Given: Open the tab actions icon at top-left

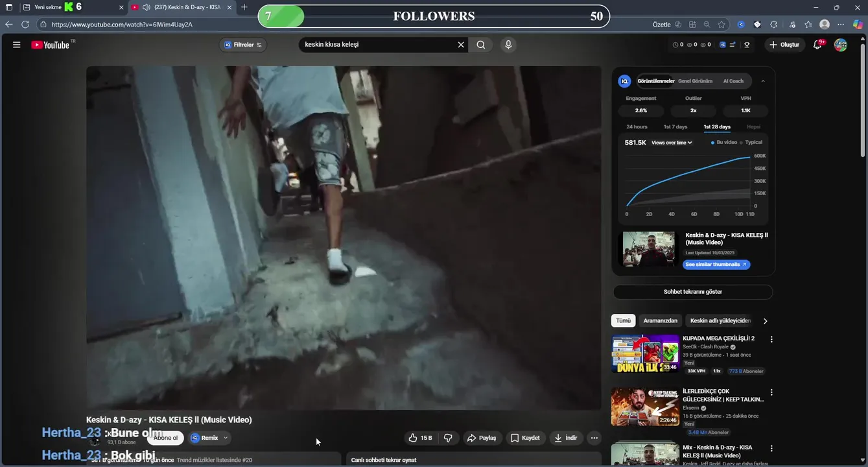Looking at the screenshot, I should click(9, 7).
